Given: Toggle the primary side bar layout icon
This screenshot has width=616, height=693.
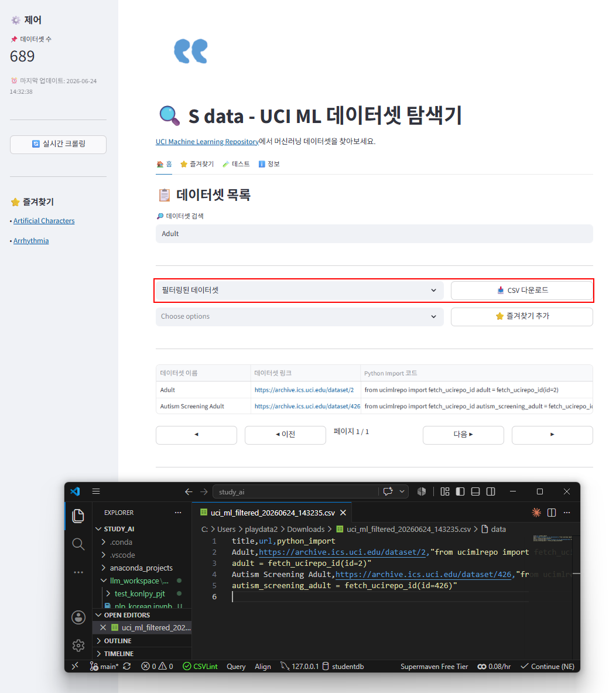Looking at the screenshot, I should [460, 491].
